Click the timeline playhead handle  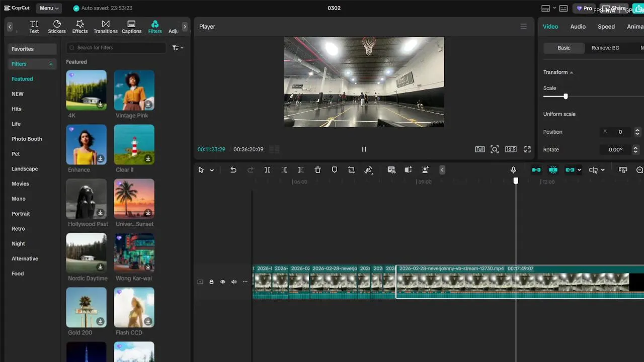click(516, 180)
